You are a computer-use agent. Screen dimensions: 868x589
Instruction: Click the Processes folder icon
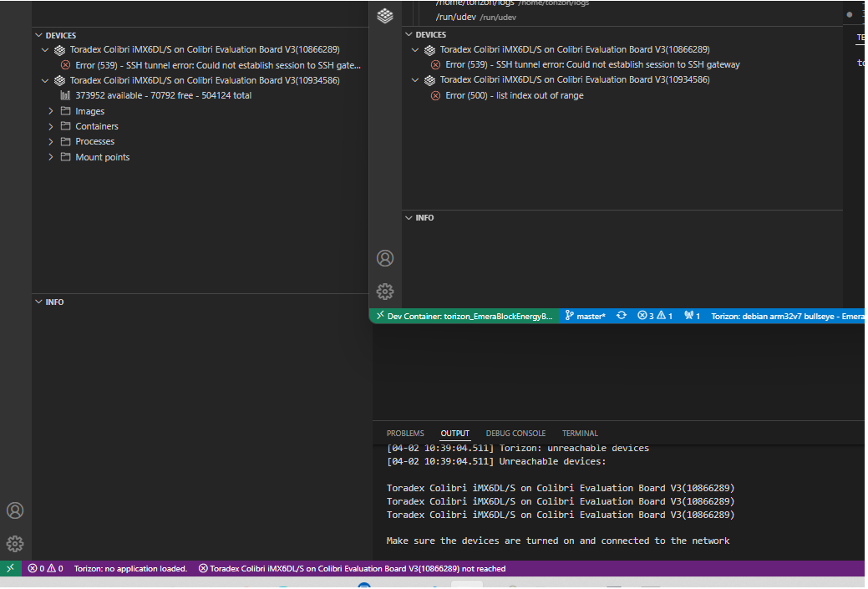point(65,141)
